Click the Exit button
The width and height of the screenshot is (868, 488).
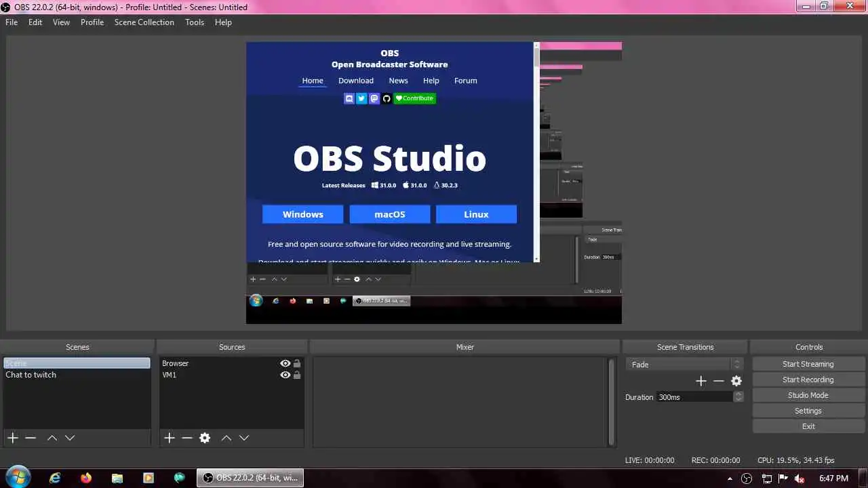[808, 426]
